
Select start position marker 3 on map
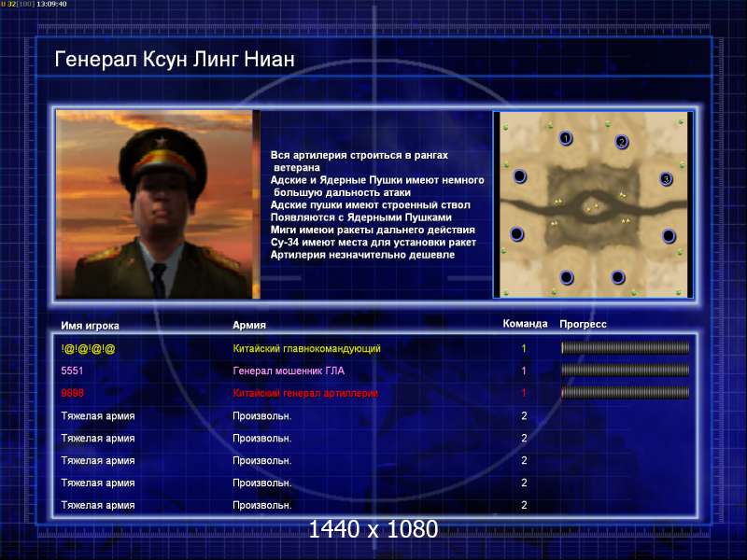(666, 179)
